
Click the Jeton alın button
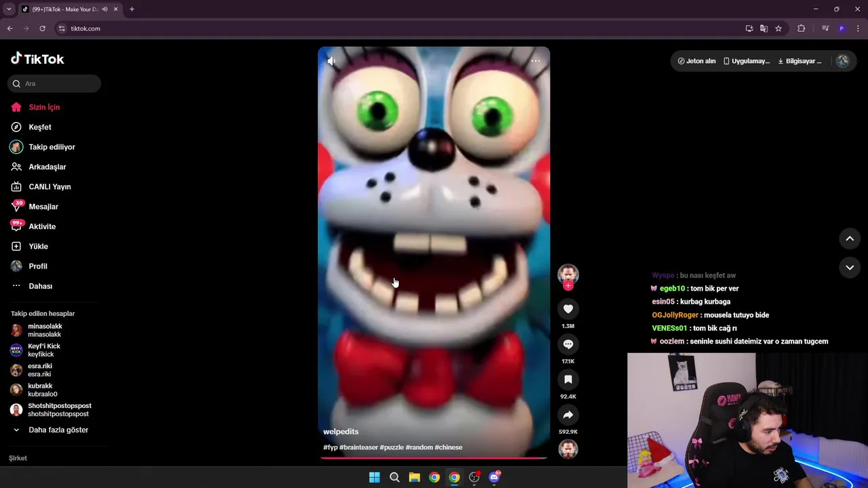[x=696, y=61]
